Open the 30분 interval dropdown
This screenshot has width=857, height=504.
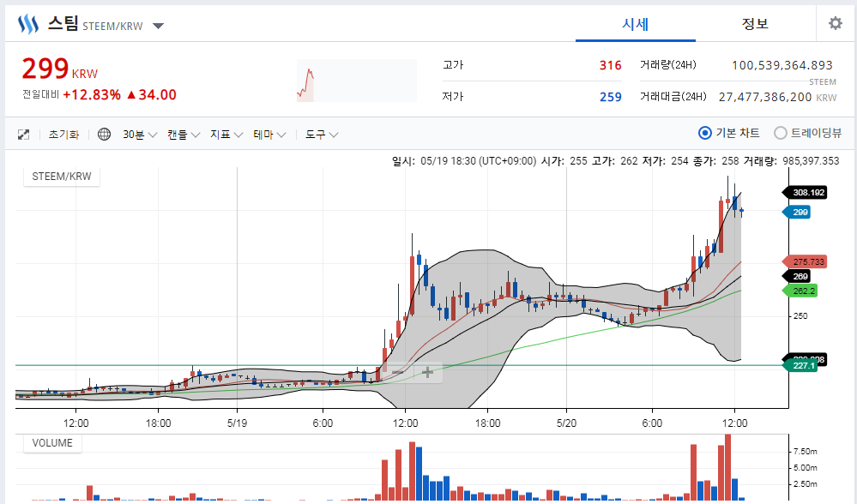[139, 135]
